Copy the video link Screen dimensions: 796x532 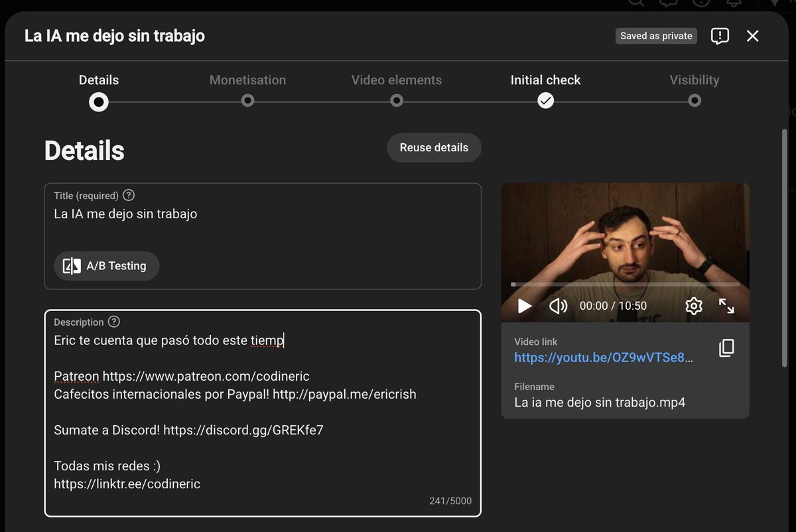[x=726, y=348]
